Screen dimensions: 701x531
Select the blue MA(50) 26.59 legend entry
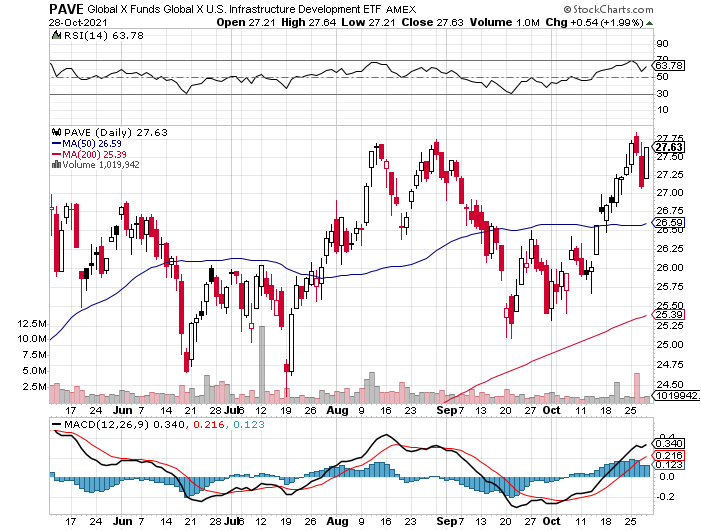tap(87, 143)
